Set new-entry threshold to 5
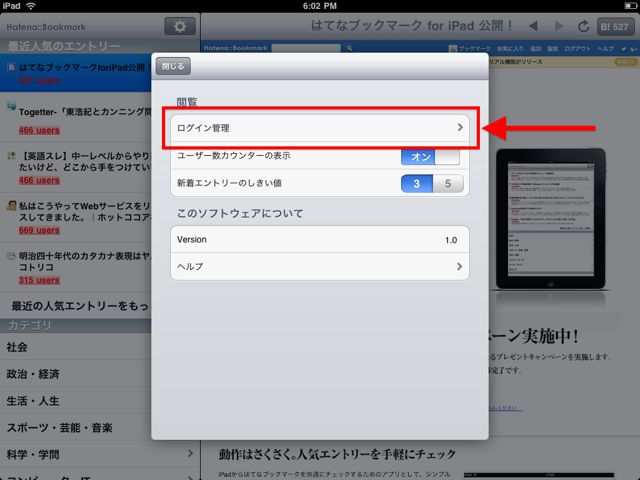Image resolution: width=640 pixels, height=480 pixels. coord(448,184)
